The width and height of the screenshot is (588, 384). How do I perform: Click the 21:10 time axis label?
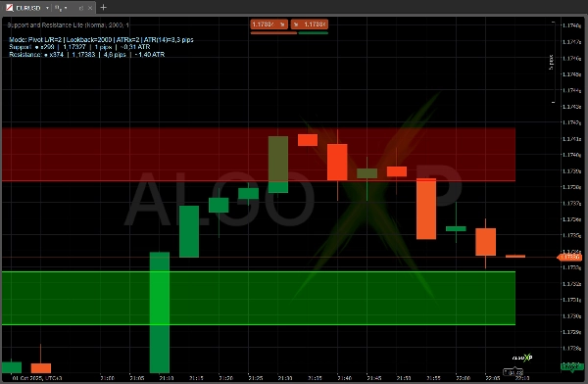(167, 378)
